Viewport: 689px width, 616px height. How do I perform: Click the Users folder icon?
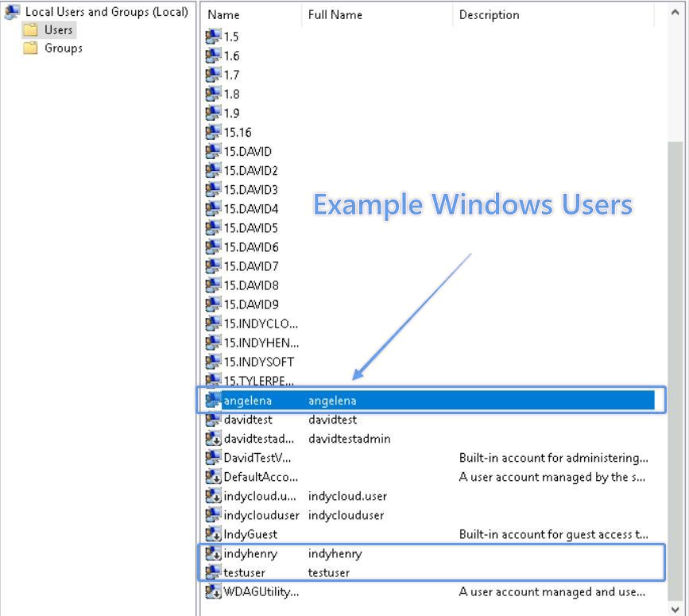(30, 30)
